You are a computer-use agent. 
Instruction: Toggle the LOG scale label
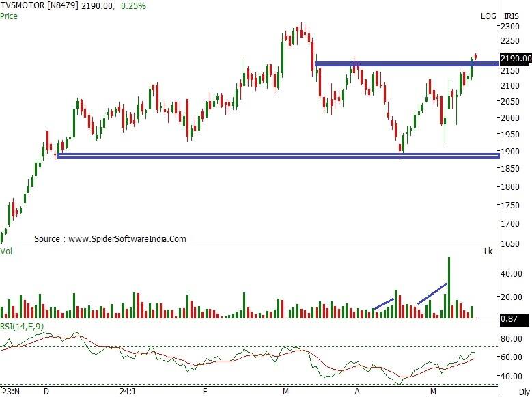pos(488,16)
